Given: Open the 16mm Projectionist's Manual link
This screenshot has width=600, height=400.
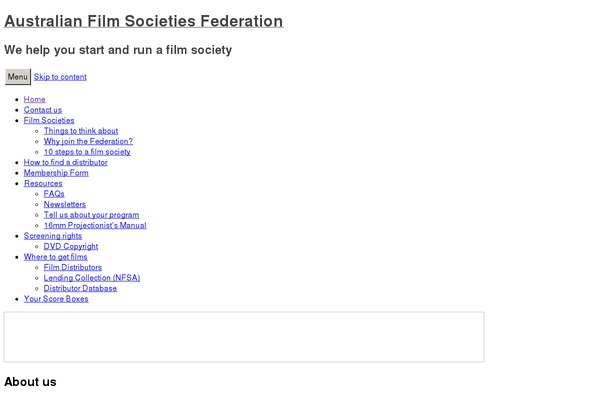Looking at the screenshot, I should click(95, 225).
